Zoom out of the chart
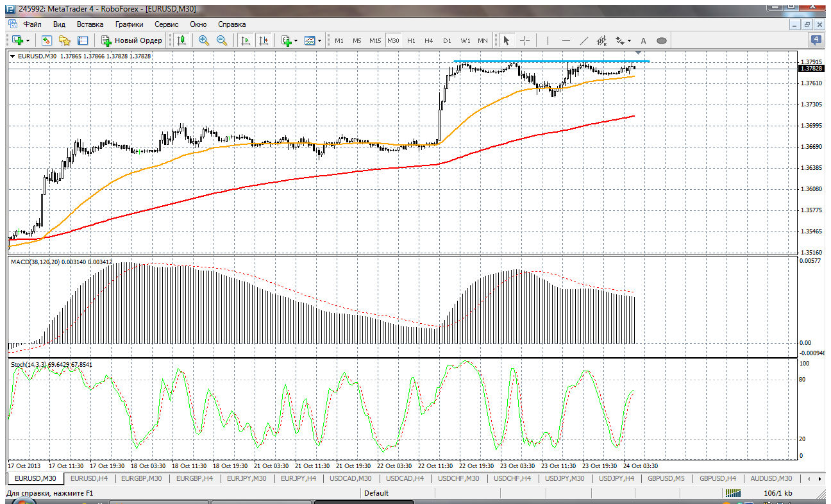 (222, 40)
